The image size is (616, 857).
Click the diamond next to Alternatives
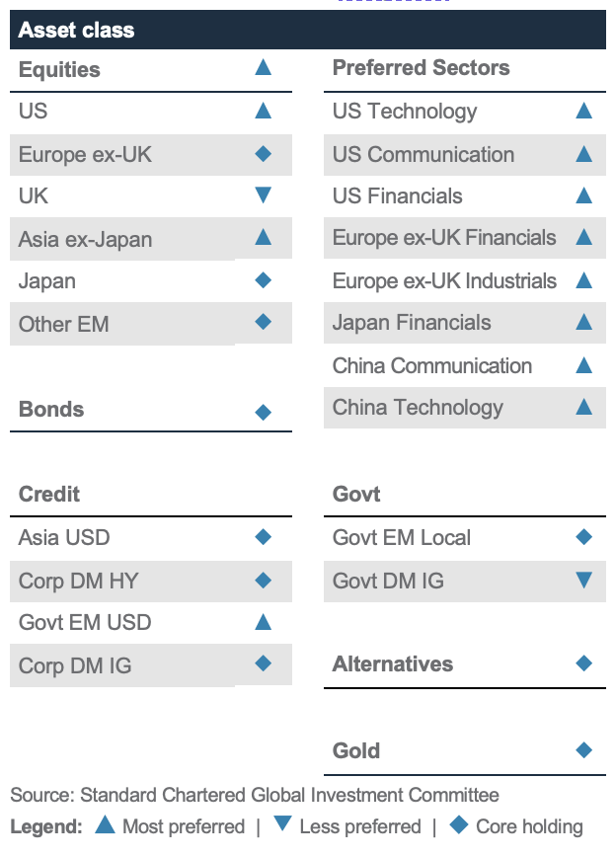[x=583, y=663]
